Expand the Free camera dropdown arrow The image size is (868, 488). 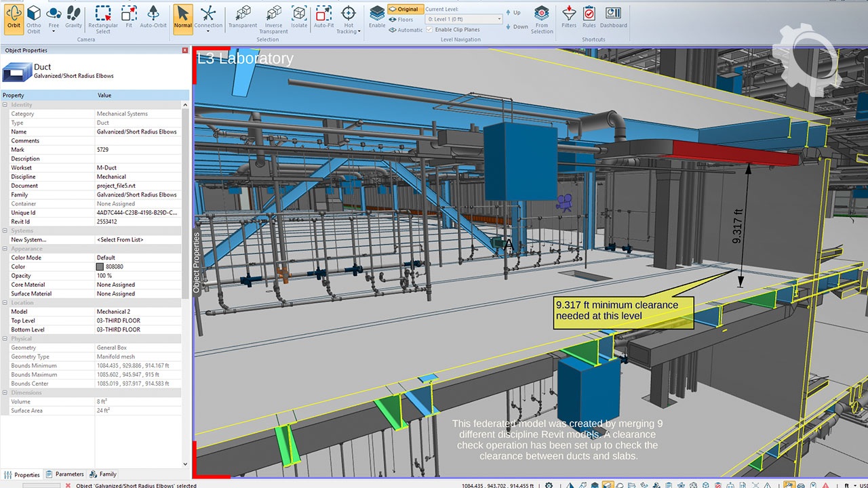[x=54, y=31]
